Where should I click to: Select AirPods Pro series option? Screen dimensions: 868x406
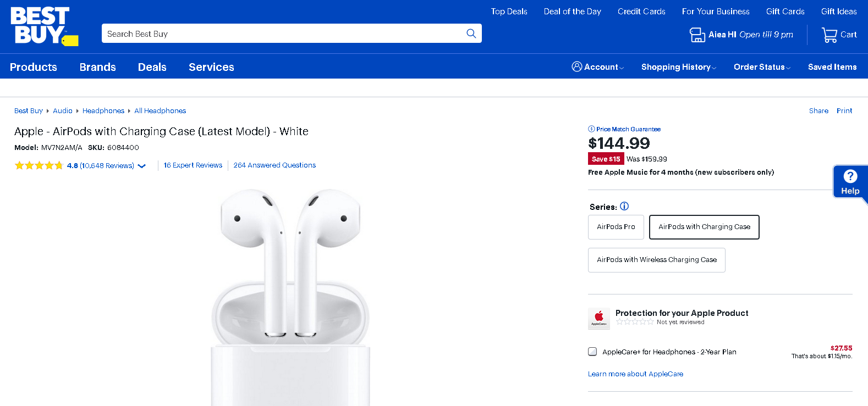pos(616,227)
